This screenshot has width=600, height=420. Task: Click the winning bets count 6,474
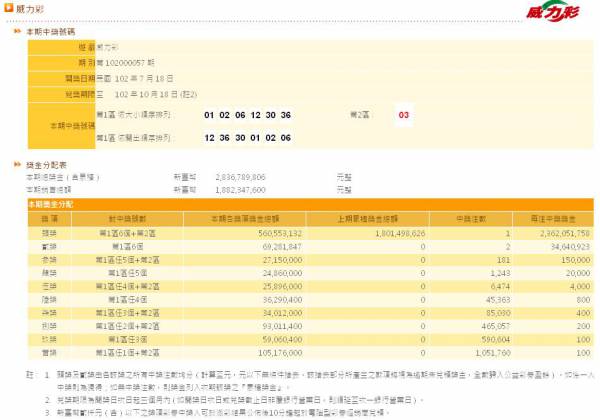click(x=501, y=287)
